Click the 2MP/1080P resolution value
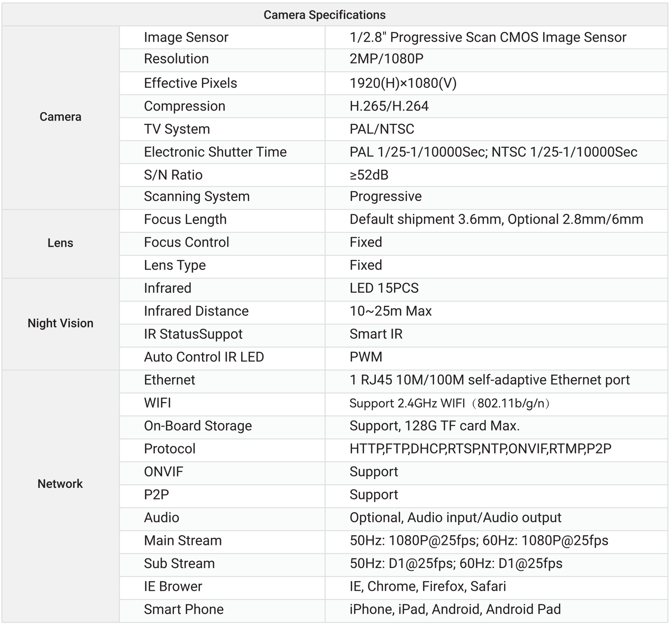The width and height of the screenshot is (672, 626). (x=386, y=59)
